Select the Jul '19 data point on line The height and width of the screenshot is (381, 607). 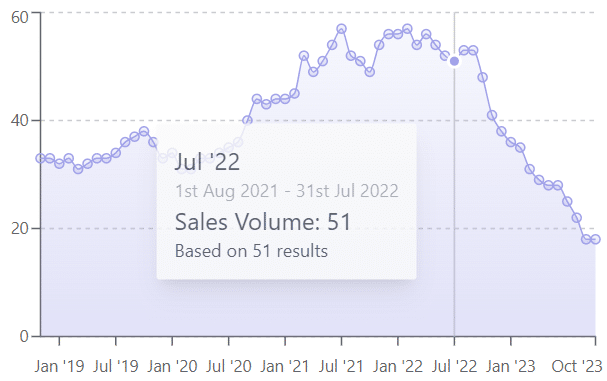[116, 153]
